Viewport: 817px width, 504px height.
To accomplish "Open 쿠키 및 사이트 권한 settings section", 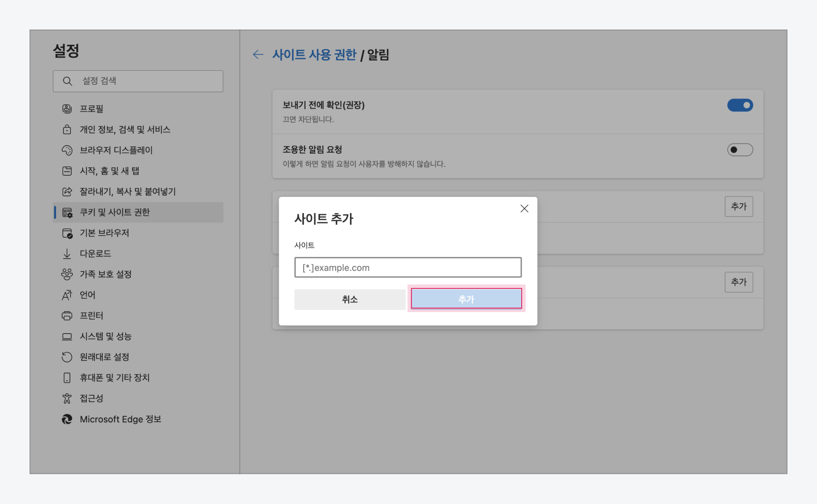I will (115, 212).
